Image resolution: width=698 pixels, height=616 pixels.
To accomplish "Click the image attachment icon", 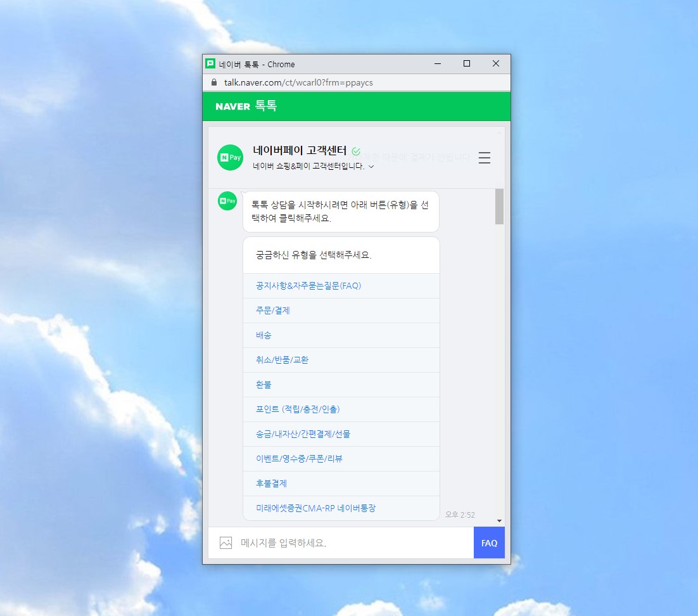I will (225, 542).
